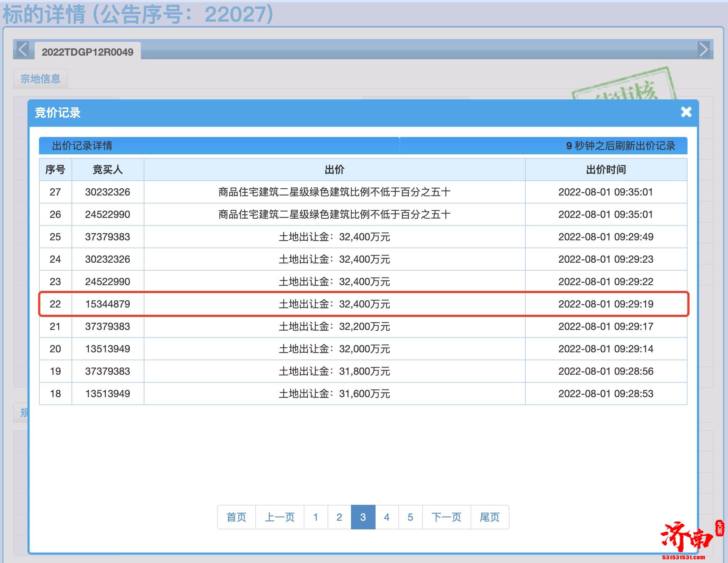
Task: Go to 首页 in the pagination
Action: click(x=237, y=517)
